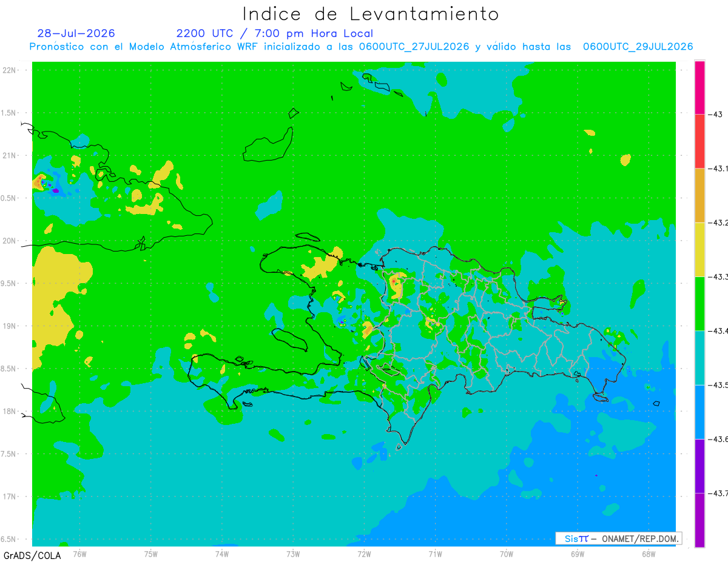Viewport: 728px width, 562px height.
Task: Click the purple legend swatch below -43.6
Action: coord(699,466)
